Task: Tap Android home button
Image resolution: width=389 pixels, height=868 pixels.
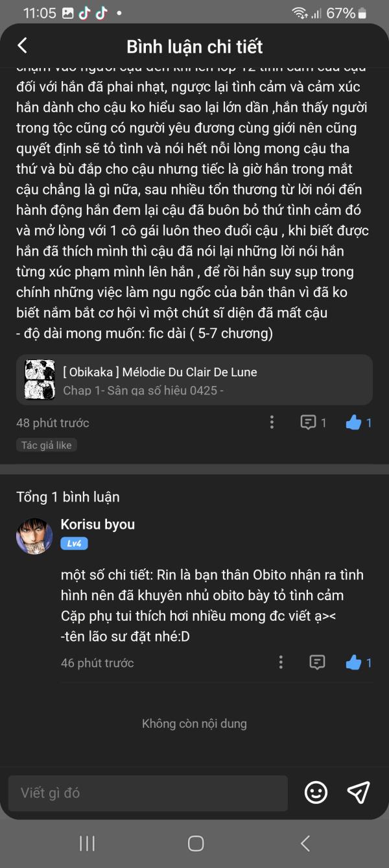Action: coord(195,843)
